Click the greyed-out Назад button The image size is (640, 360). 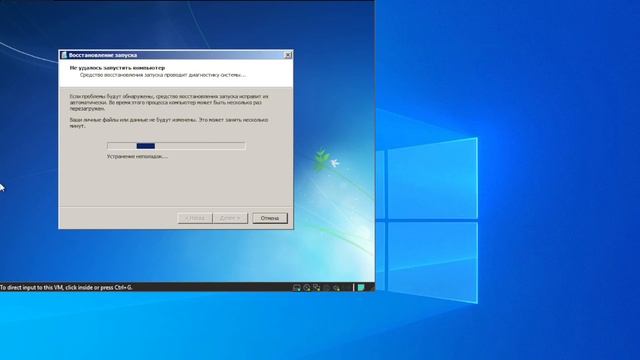coord(195,218)
